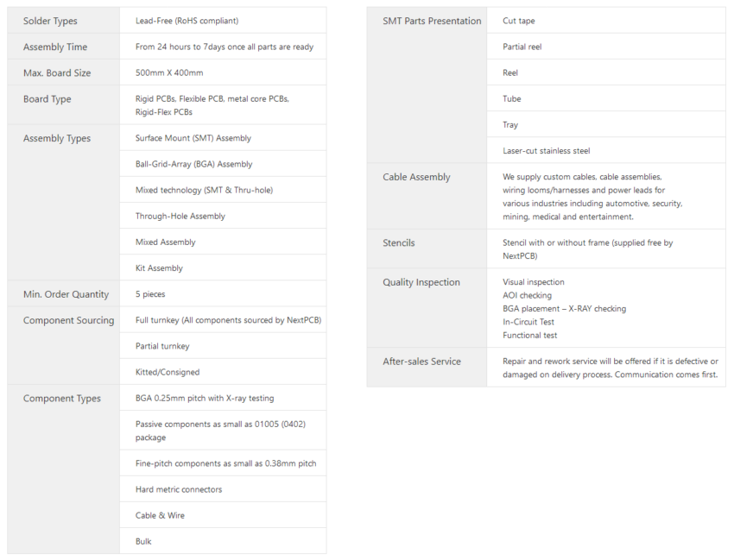Select the Assembly Time label cell
The height and width of the screenshot is (560, 734).
coord(55,47)
